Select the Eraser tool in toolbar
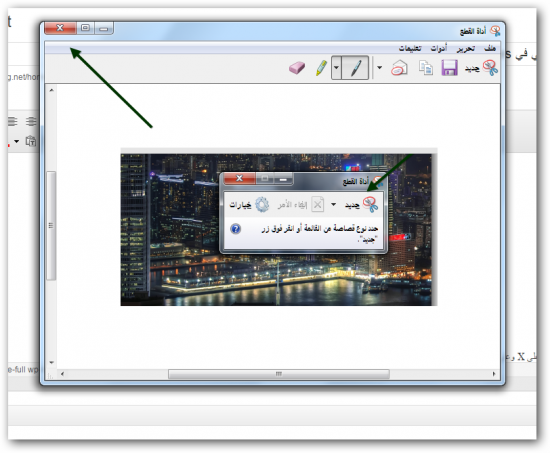 (297, 68)
